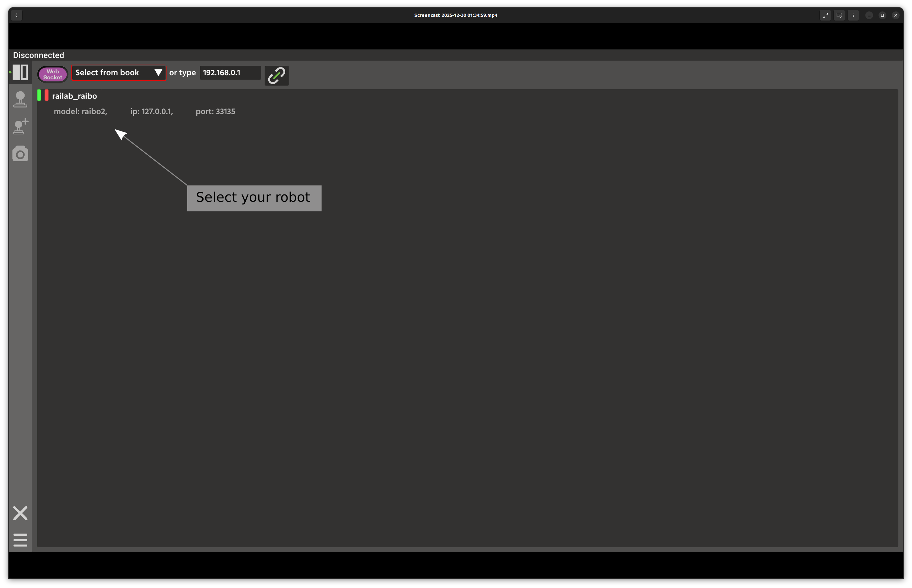Enter fullscreen using the expand icon
The width and height of the screenshot is (912, 588).
point(825,15)
